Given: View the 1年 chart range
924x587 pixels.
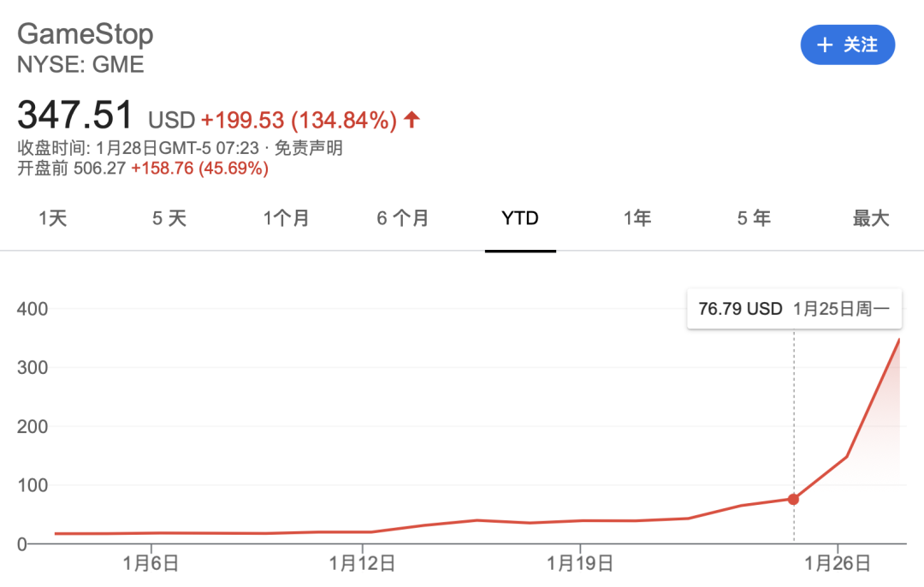Looking at the screenshot, I should click(x=637, y=219).
